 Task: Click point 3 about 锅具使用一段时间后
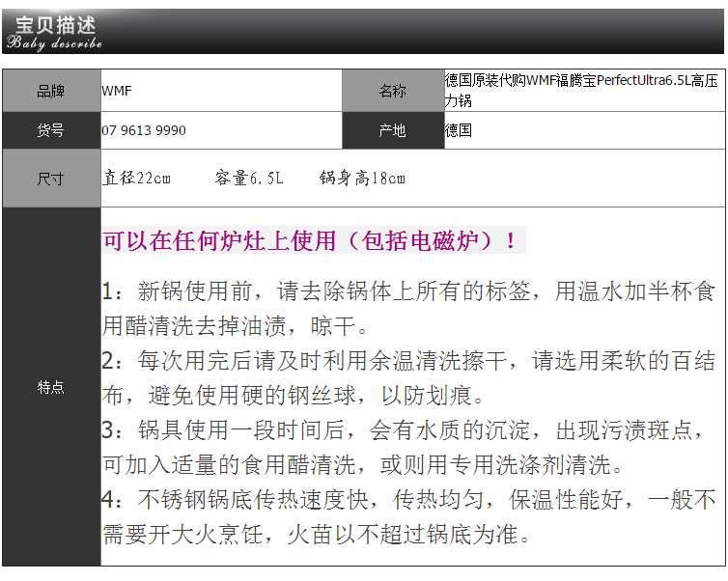[x=403, y=430]
